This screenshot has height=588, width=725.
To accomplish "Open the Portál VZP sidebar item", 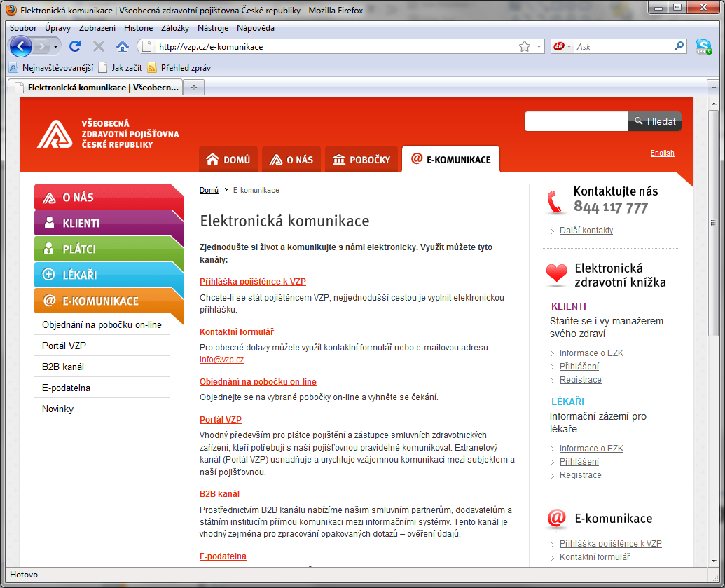I will [64, 346].
